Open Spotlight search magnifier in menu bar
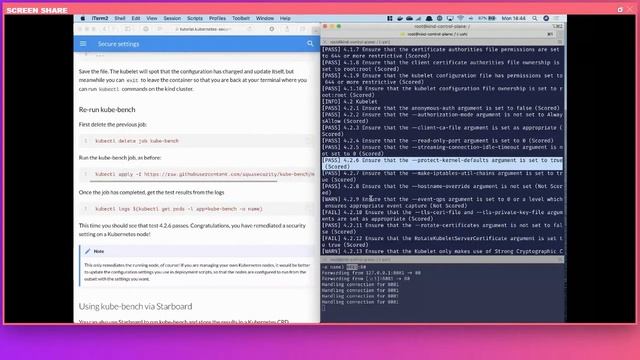Screen dimensions: 640x360 coord(535,18)
